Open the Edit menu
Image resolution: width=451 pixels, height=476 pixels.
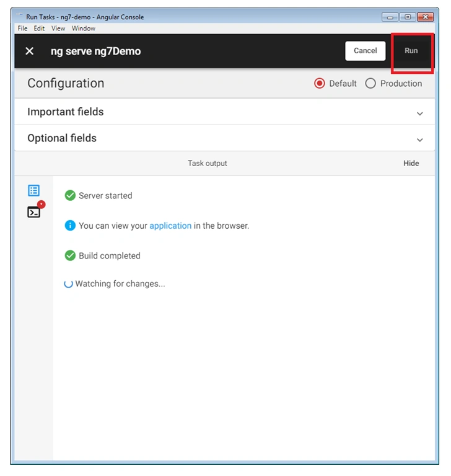click(39, 29)
